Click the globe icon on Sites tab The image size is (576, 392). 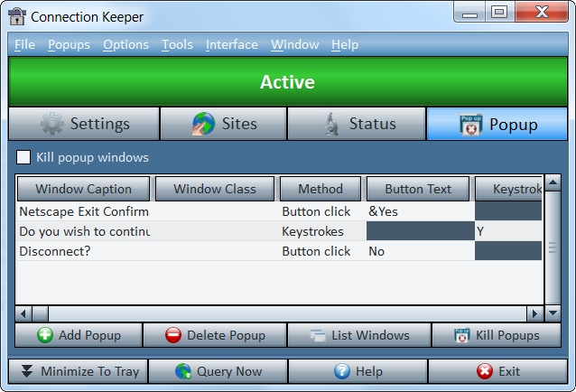[x=203, y=124]
